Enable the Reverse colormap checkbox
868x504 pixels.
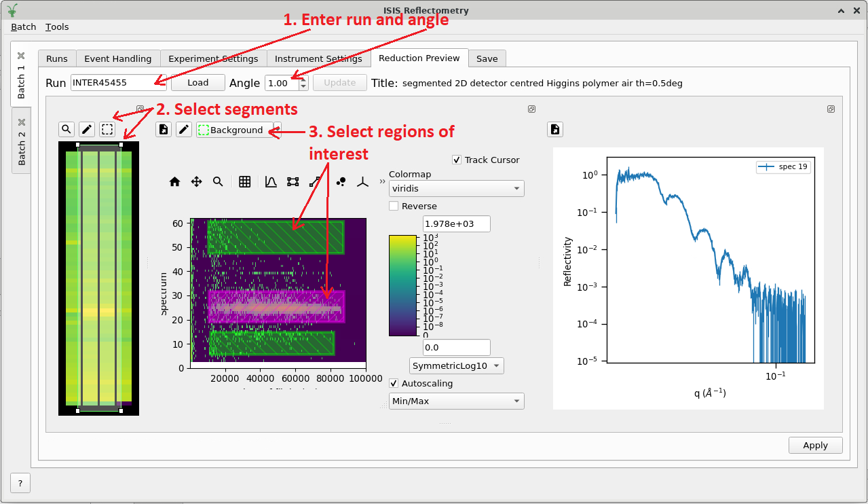394,206
